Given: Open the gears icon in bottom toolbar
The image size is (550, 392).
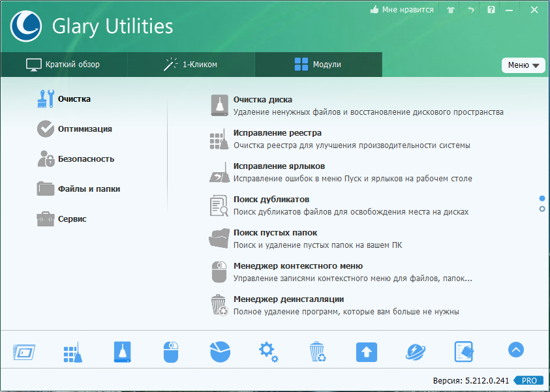Looking at the screenshot, I should click(x=269, y=352).
